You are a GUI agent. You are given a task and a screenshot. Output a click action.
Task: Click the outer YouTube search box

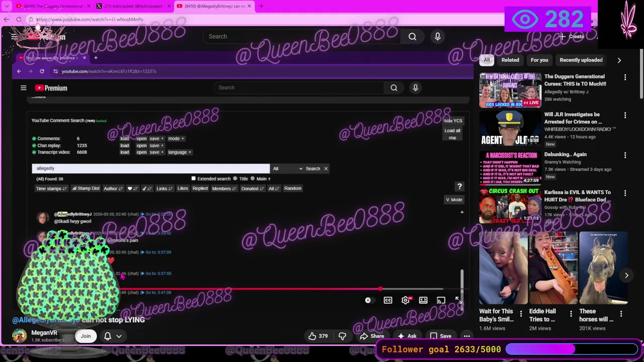click(x=302, y=36)
